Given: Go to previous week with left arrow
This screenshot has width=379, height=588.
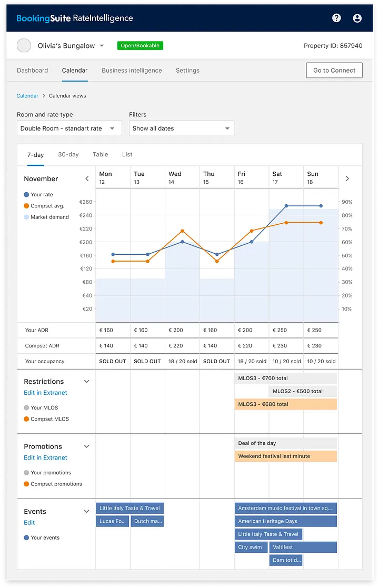Looking at the screenshot, I should [x=87, y=179].
